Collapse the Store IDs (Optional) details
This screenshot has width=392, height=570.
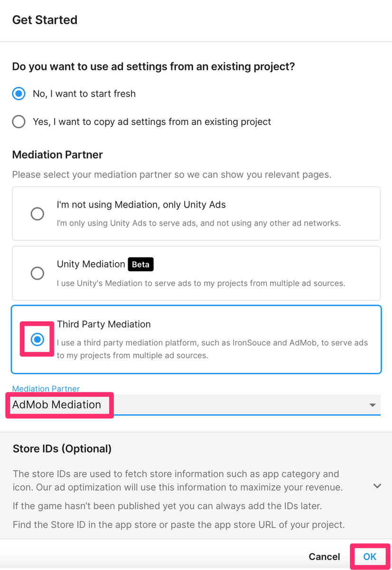coord(377,486)
